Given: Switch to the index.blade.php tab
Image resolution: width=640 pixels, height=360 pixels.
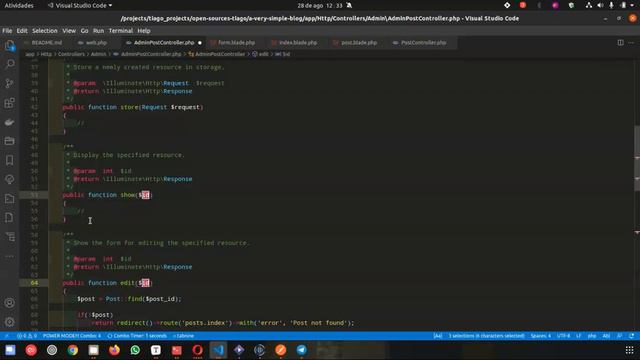Looking at the screenshot, I should coord(298,42).
